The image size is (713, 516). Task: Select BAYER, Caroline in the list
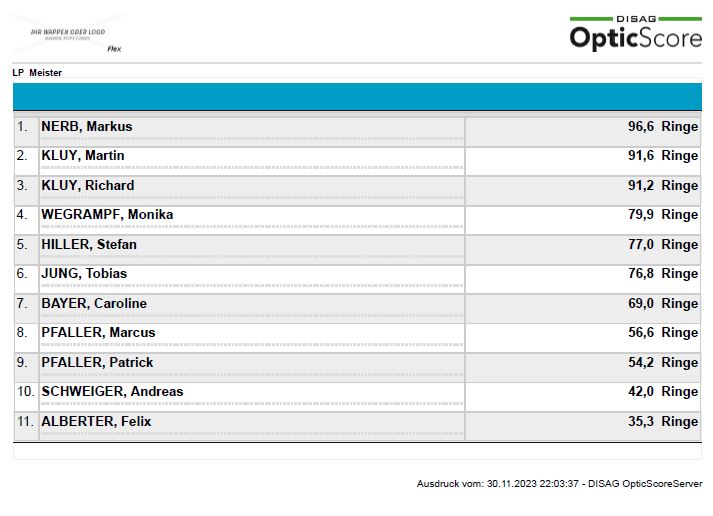coord(94,303)
